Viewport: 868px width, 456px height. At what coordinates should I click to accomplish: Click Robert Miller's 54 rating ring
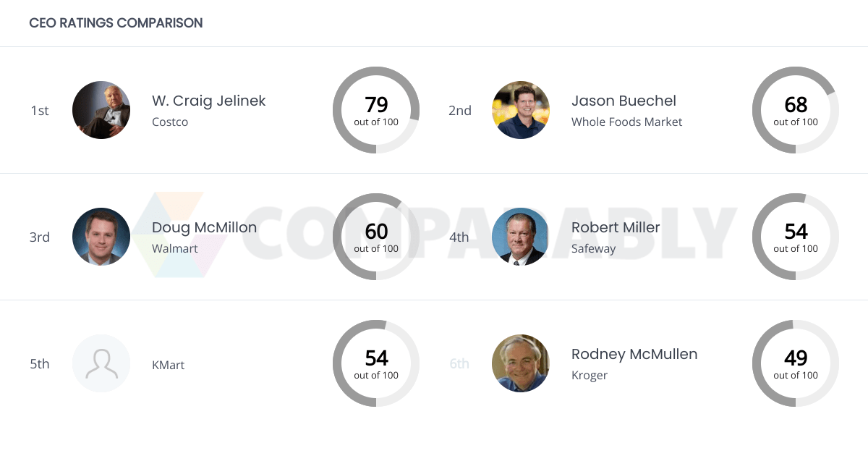tap(796, 237)
